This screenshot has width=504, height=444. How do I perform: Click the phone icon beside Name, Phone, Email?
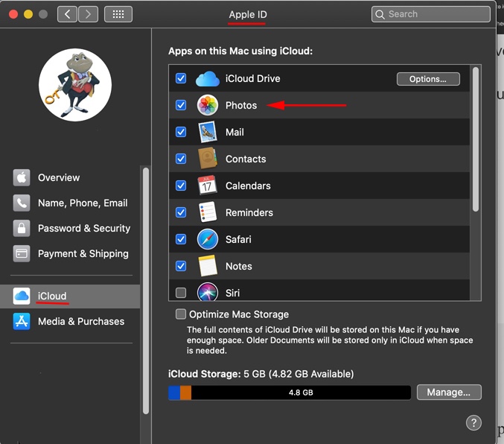(22, 203)
